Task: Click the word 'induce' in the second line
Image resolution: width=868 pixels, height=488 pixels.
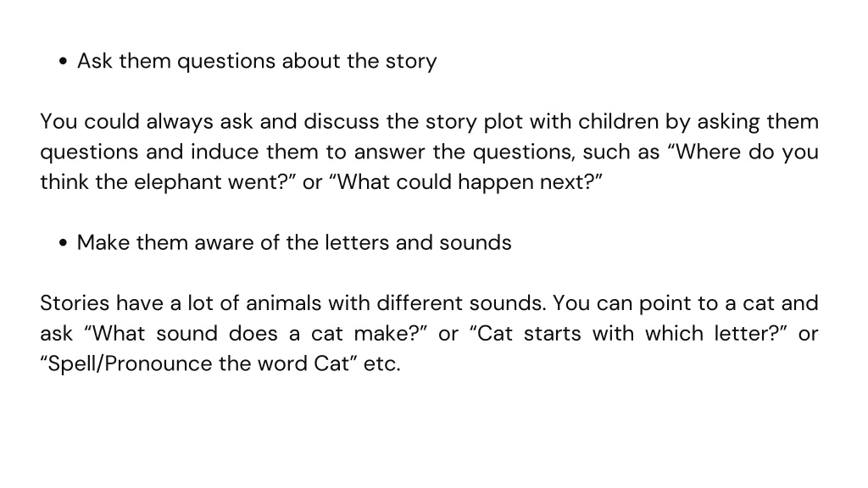Action: coord(225,152)
